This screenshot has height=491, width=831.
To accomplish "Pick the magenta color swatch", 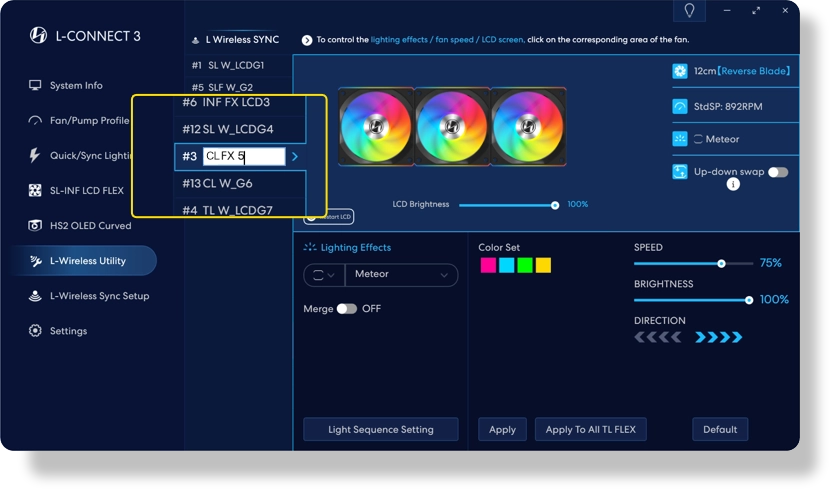I will [488, 265].
